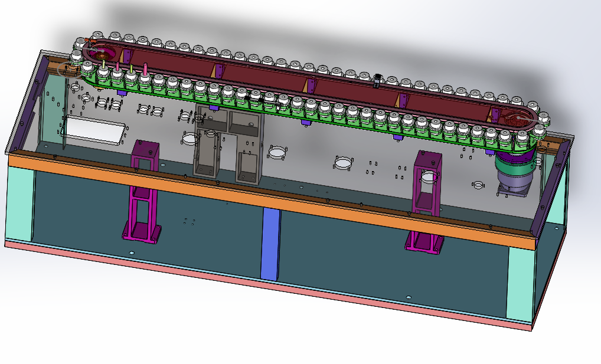Click the black sensor on the conveyor
The height and width of the screenshot is (364, 601).
(378, 80)
